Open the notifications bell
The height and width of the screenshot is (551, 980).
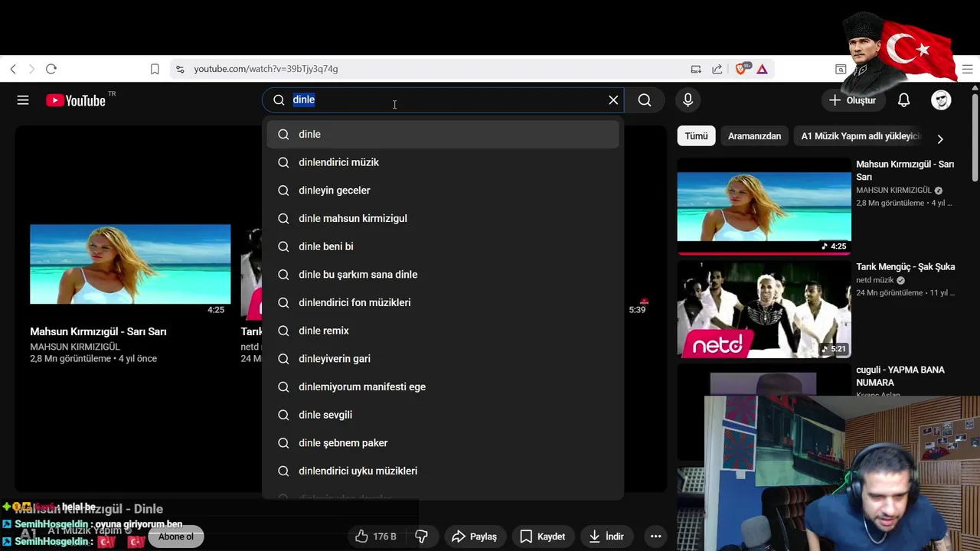tap(903, 100)
